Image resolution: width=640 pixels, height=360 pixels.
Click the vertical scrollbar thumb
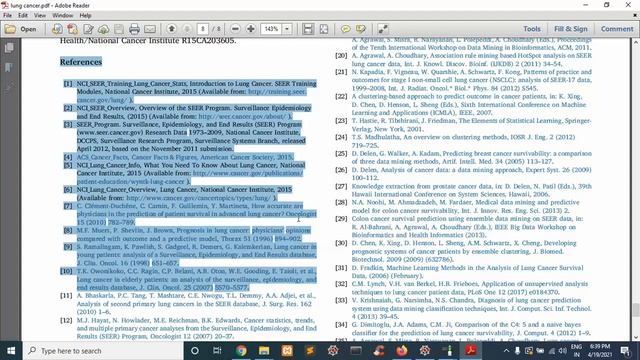(x=636, y=310)
